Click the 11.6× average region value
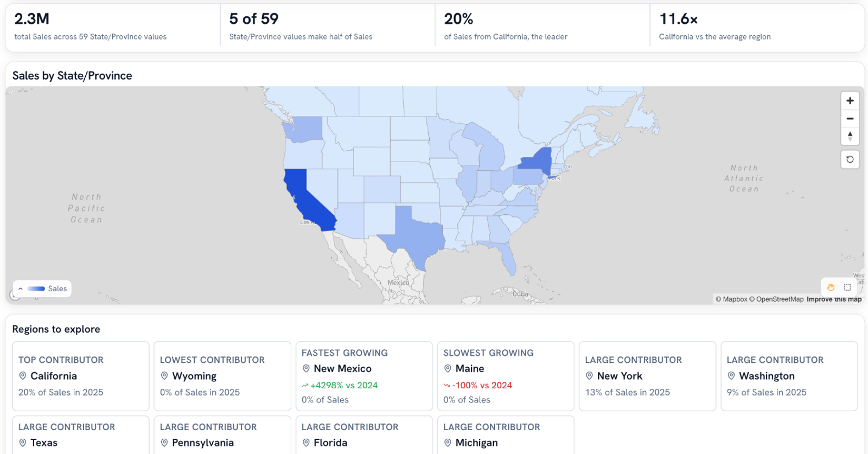Image resolution: width=868 pixels, height=454 pixels. click(x=678, y=19)
